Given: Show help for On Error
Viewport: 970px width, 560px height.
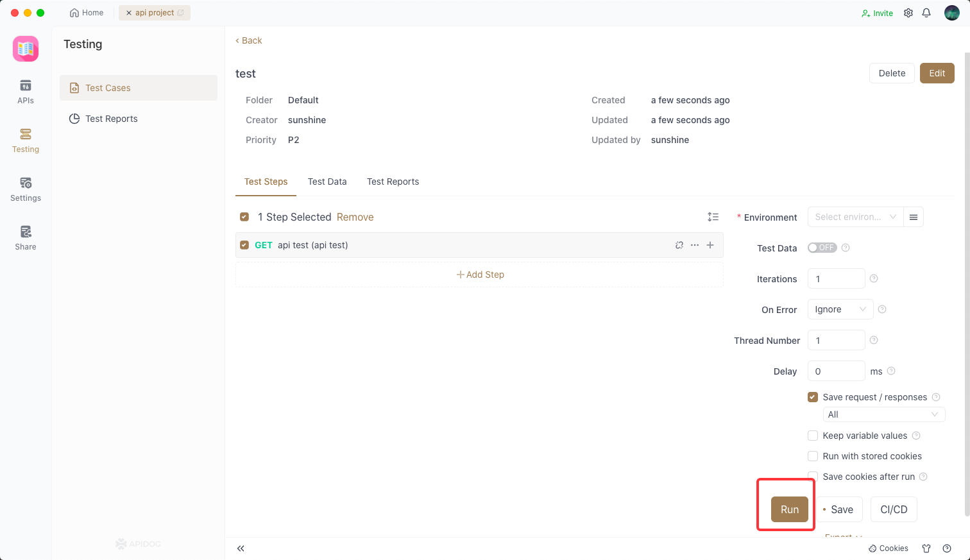Looking at the screenshot, I should pos(882,309).
